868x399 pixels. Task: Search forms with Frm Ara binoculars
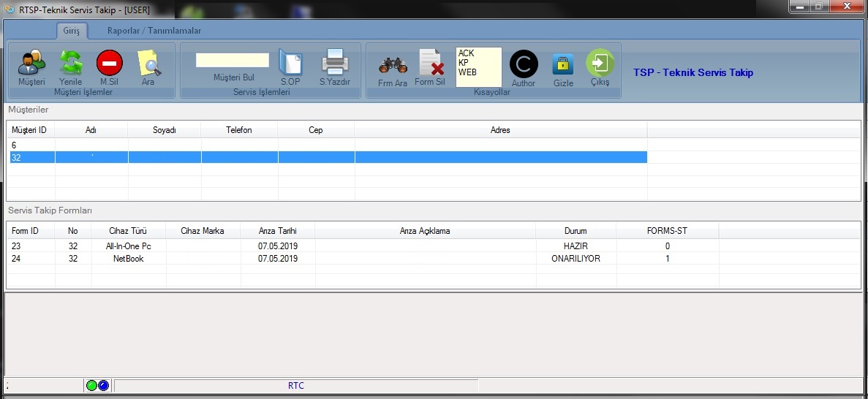coord(393,65)
